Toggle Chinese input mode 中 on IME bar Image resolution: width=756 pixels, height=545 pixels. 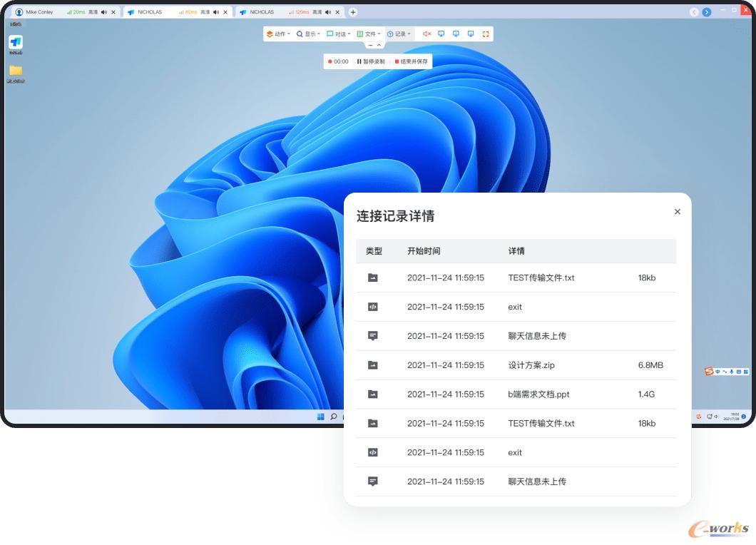click(x=717, y=372)
